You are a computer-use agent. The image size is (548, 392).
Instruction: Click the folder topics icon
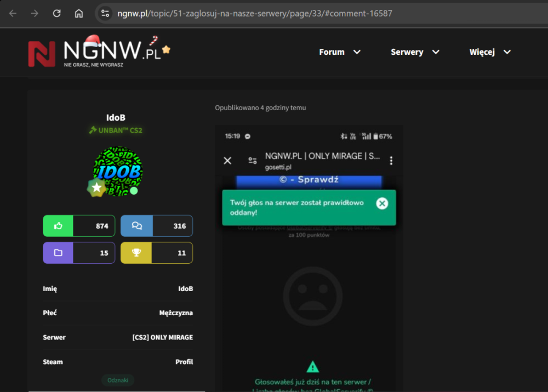tap(58, 253)
